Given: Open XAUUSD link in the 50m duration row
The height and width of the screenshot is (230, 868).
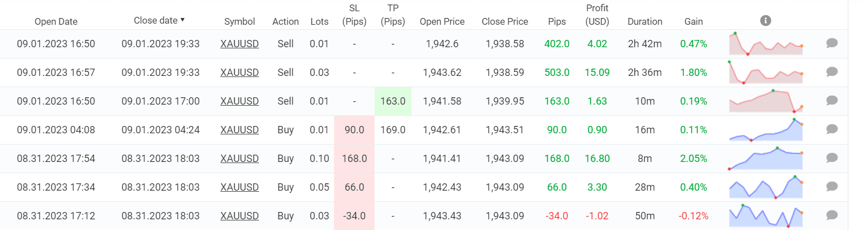Looking at the screenshot, I should pos(240,216).
